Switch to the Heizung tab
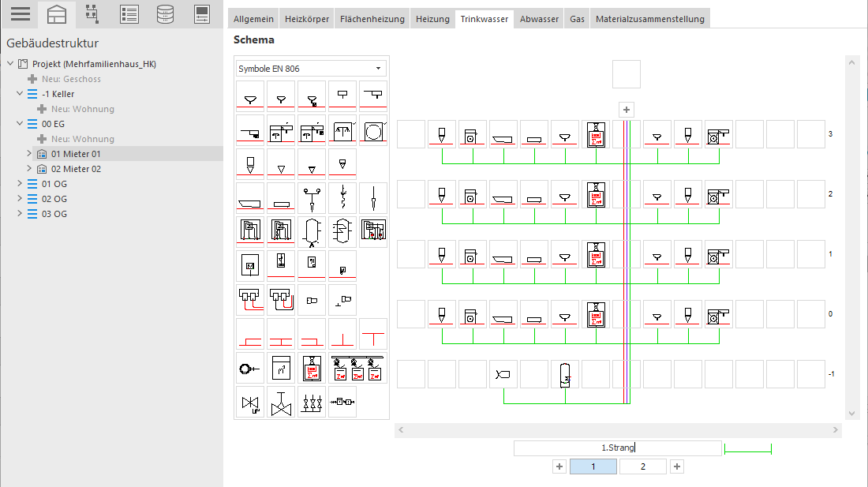The width and height of the screenshot is (868, 487). 432,19
